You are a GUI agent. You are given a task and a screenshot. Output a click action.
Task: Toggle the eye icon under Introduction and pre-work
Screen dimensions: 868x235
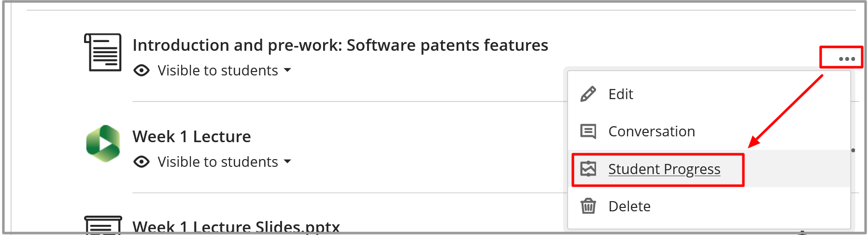[x=142, y=71]
